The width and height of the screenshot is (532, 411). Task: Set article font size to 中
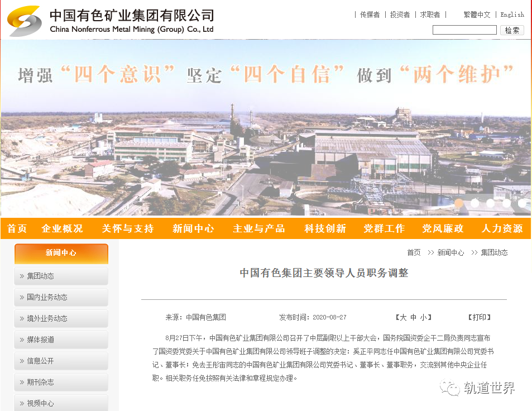point(413,317)
